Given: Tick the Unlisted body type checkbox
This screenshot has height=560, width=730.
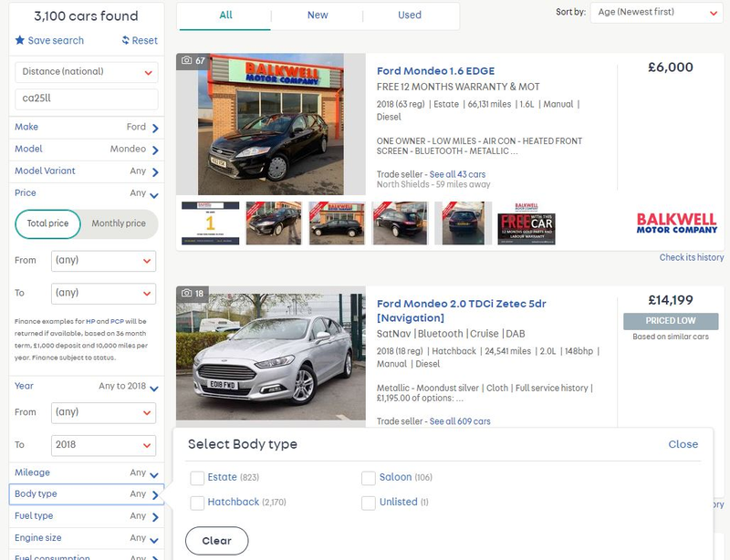Looking at the screenshot, I should tap(369, 503).
